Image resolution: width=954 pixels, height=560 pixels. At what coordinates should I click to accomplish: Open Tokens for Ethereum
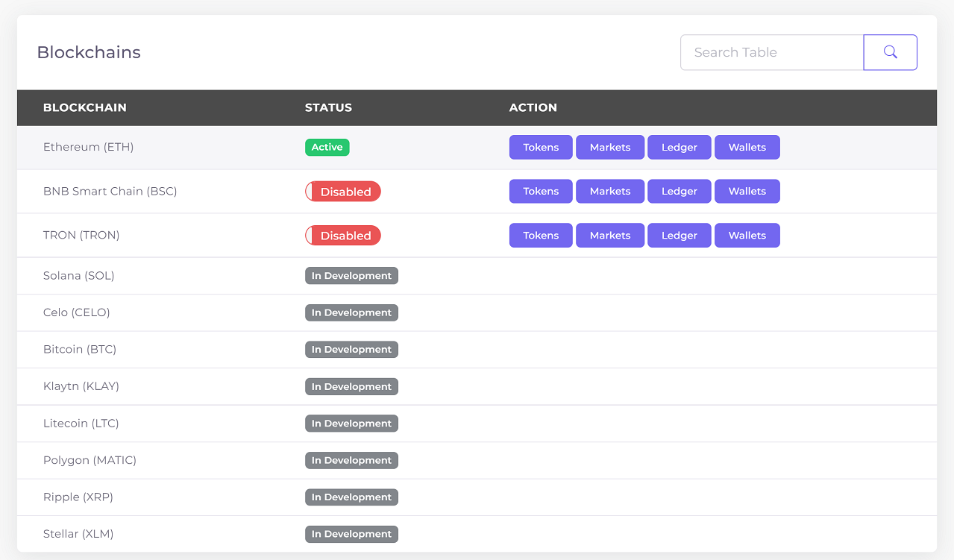pos(541,147)
